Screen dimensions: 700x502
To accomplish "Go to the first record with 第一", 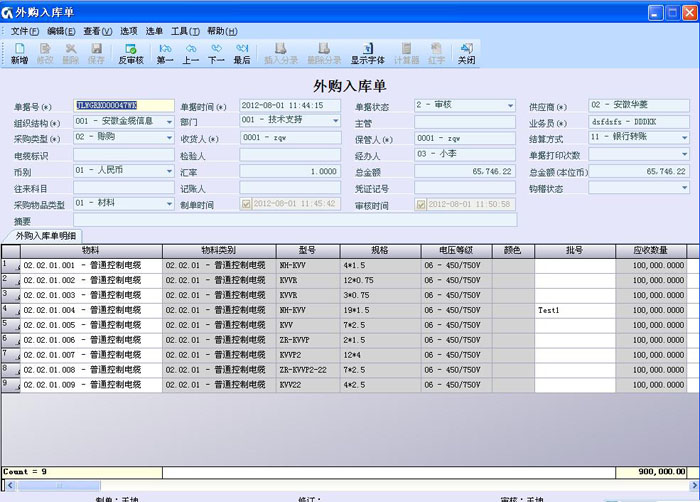I will click(165, 53).
